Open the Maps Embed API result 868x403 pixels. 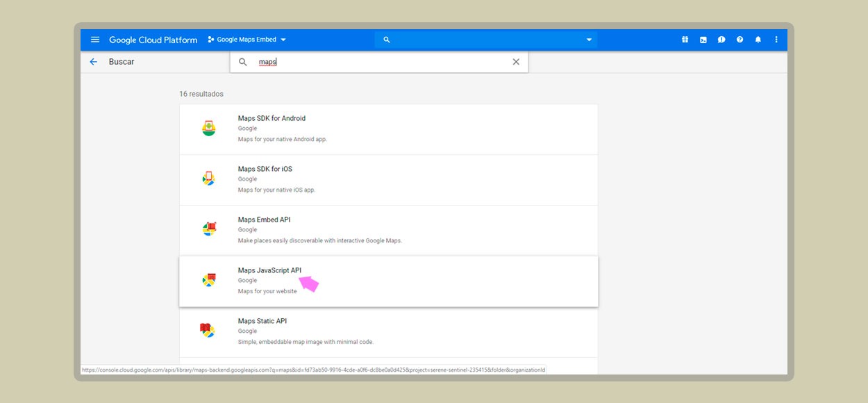point(389,231)
